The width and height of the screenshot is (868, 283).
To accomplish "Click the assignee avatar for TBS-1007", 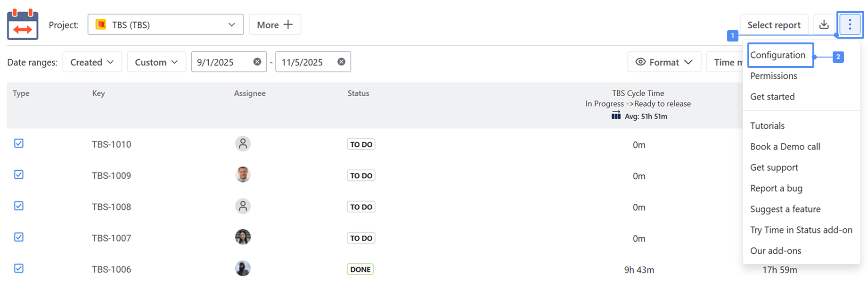I will [x=243, y=237].
